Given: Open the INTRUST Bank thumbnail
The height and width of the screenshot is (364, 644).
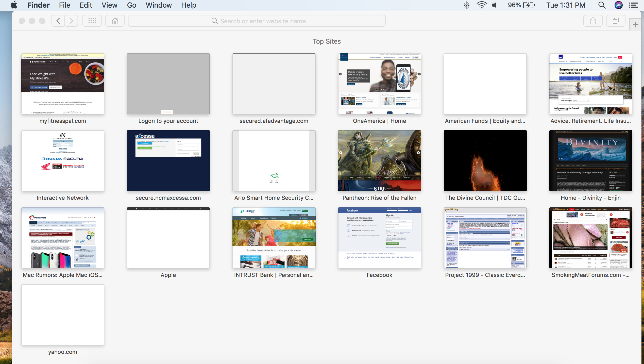Looking at the screenshot, I should pos(274,238).
